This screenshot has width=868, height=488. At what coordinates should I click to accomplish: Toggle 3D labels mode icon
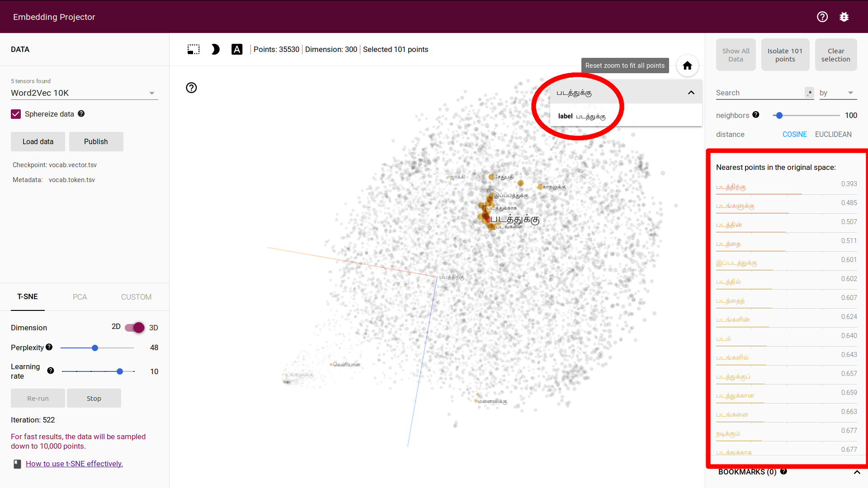pyautogui.click(x=237, y=49)
